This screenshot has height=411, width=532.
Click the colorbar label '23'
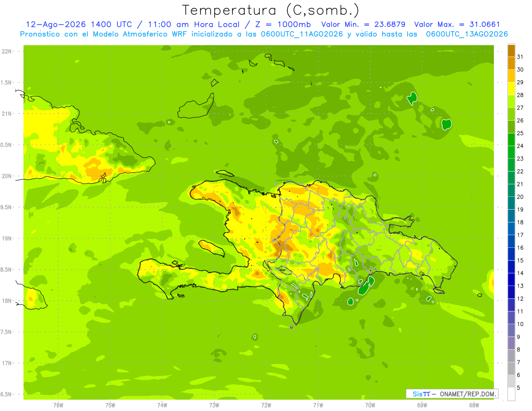click(x=520, y=159)
